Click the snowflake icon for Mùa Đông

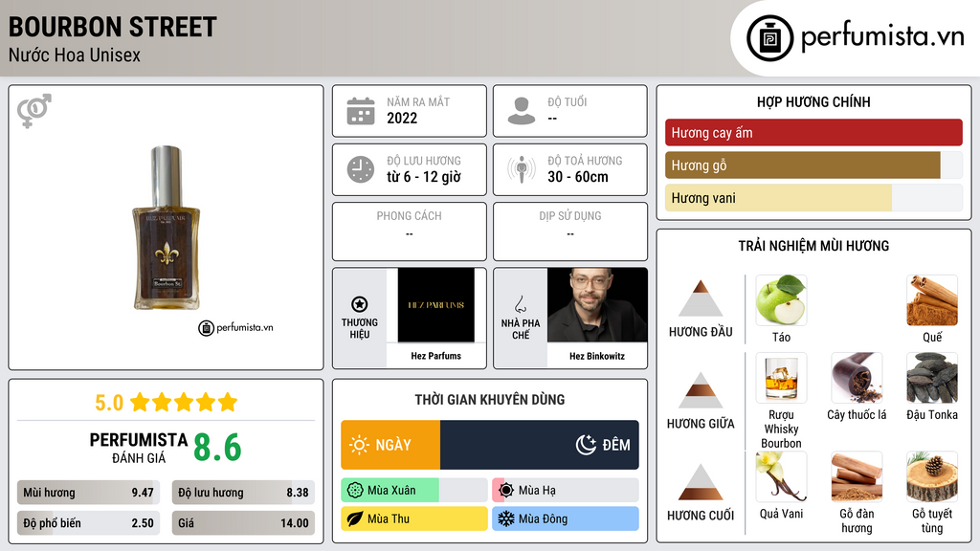506,518
